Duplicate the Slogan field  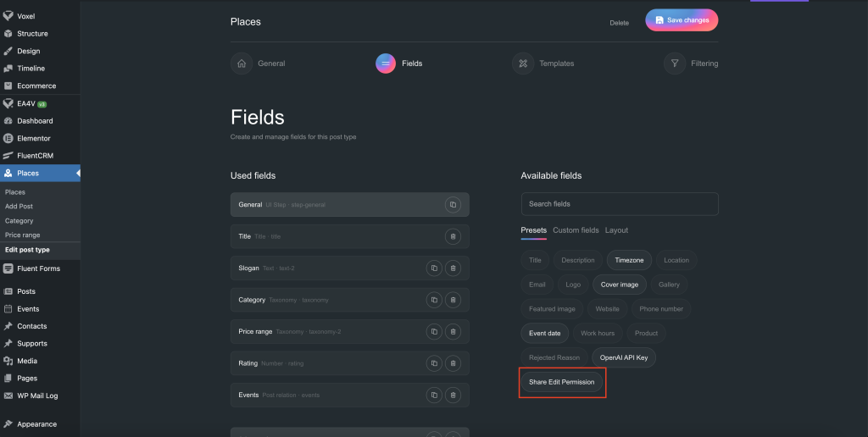click(x=434, y=268)
